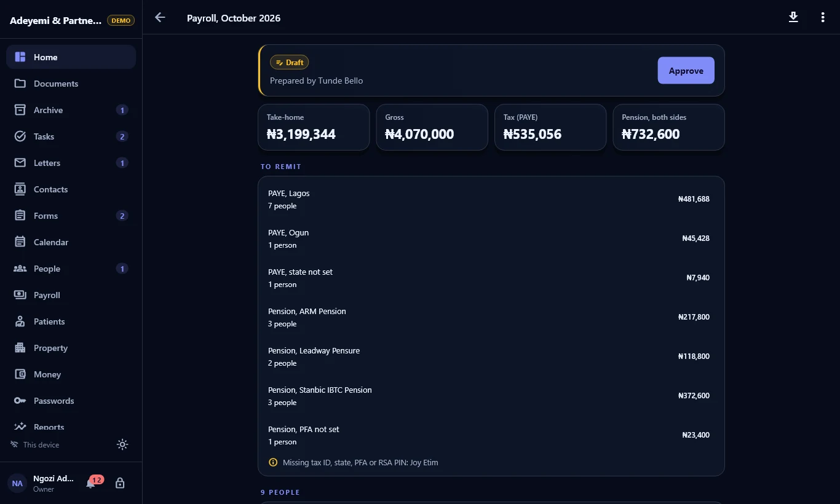Click the Gross ₦4,070,000 card

432,127
